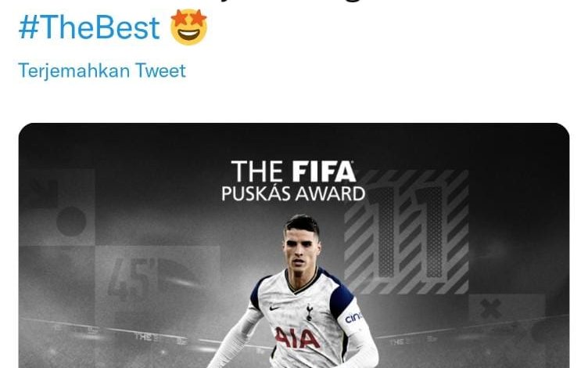Click the striped number 11 graphic
This screenshot has width=588, height=368.
click(407, 232)
